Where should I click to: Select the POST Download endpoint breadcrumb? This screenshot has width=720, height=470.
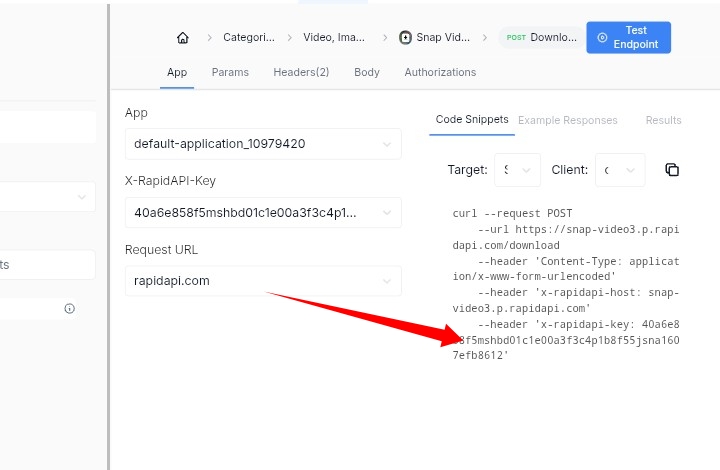pos(541,38)
